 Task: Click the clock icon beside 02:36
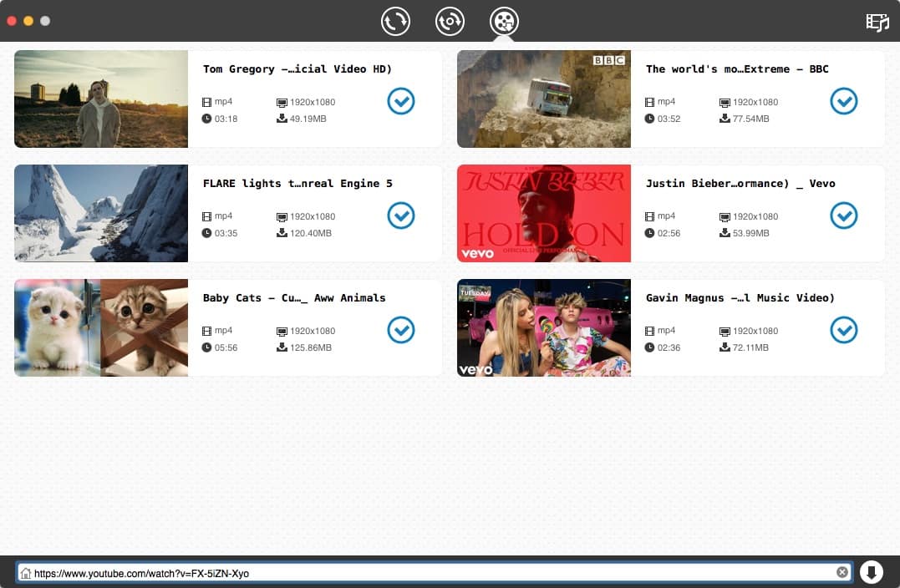point(649,347)
